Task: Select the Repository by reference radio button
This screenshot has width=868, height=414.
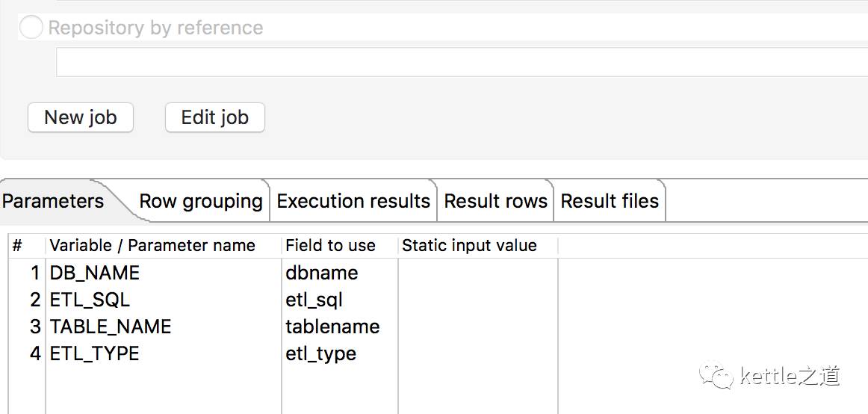Action: pos(31,28)
